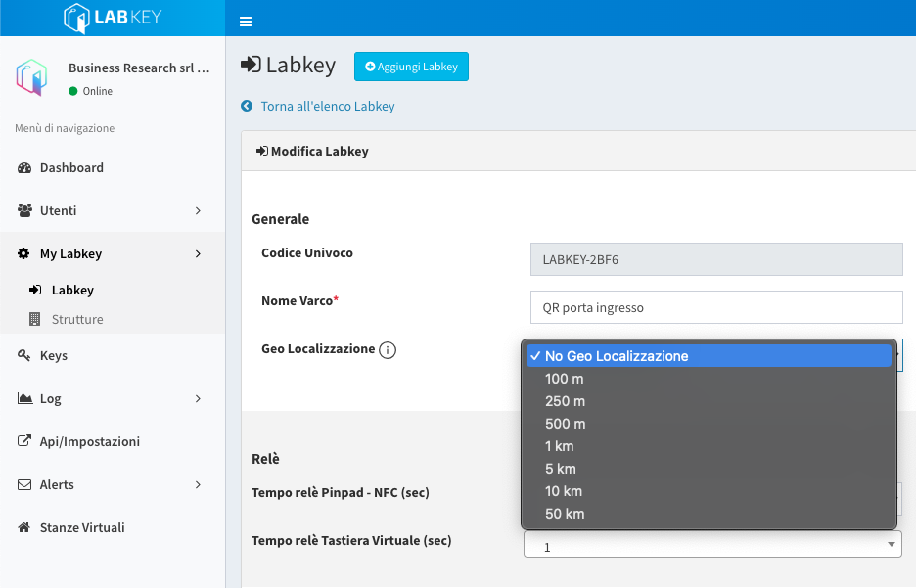Click the Geo Localizzazione info icon
This screenshot has width=916, height=588.
click(388, 349)
